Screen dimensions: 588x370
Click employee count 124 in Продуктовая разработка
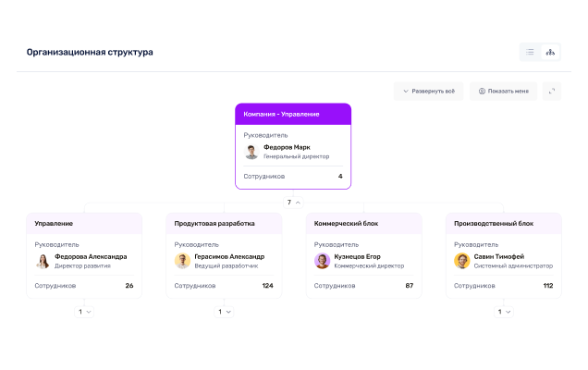(x=267, y=286)
